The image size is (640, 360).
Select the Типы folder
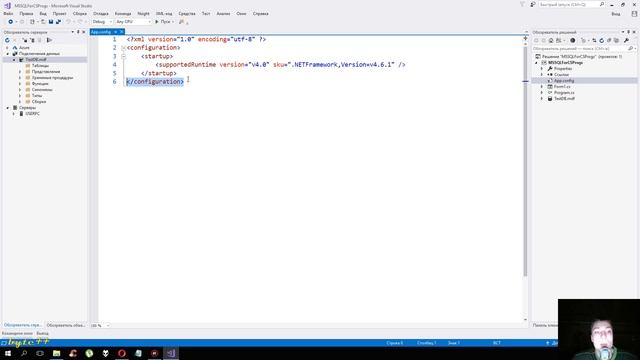tap(37, 96)
